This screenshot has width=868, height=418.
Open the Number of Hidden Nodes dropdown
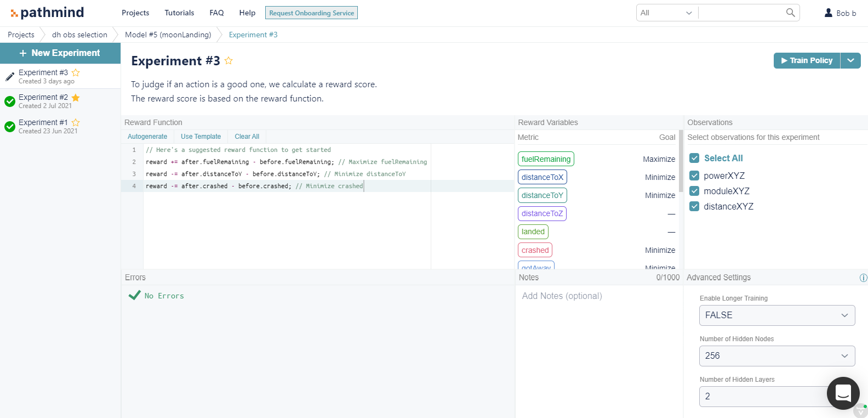(x=777, y=356)
